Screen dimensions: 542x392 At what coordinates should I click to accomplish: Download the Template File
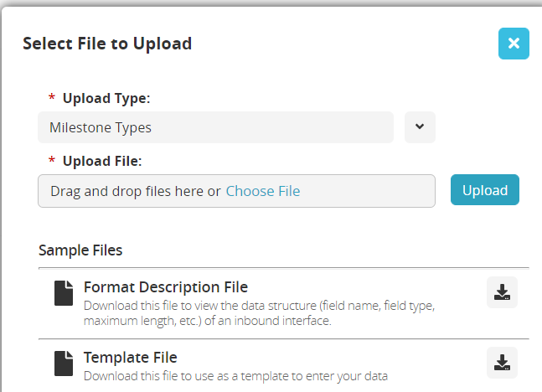coord(502,362)
